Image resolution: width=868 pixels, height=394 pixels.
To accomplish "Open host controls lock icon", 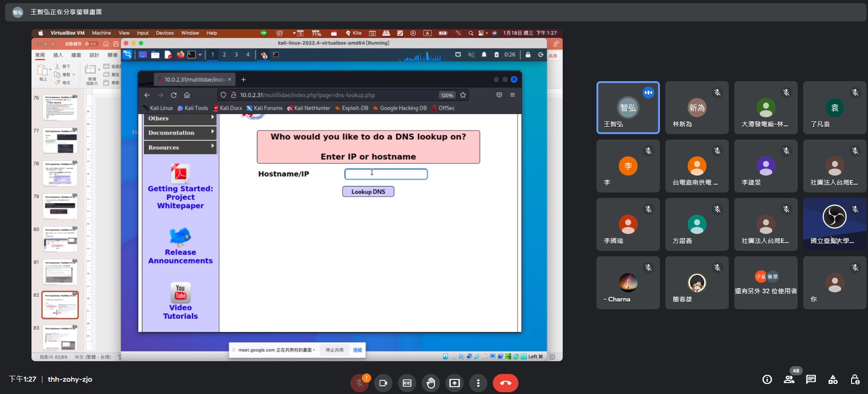I will pyautogui.click(x=855, y=379).
